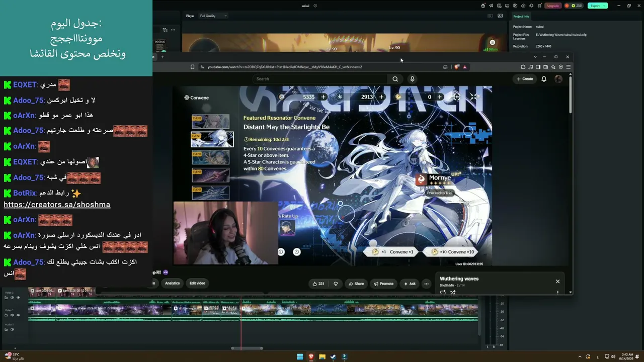
Task: Click the Ask button under the video
Action: 410,284
